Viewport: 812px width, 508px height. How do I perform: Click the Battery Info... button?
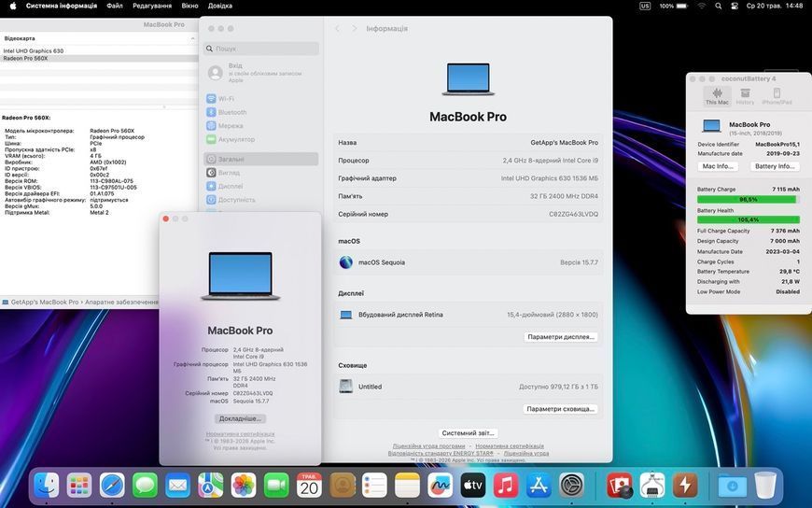(775, 166)
